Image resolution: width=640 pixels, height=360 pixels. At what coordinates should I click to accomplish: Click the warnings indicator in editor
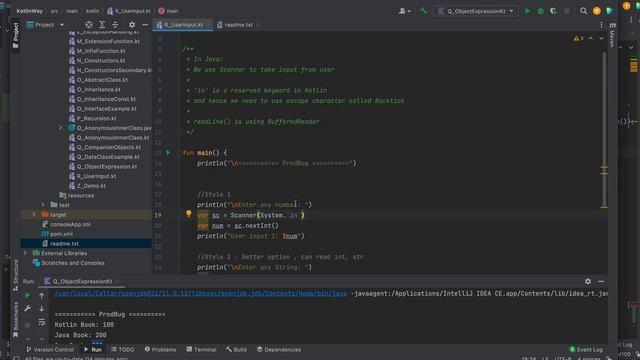click(578, 38)
